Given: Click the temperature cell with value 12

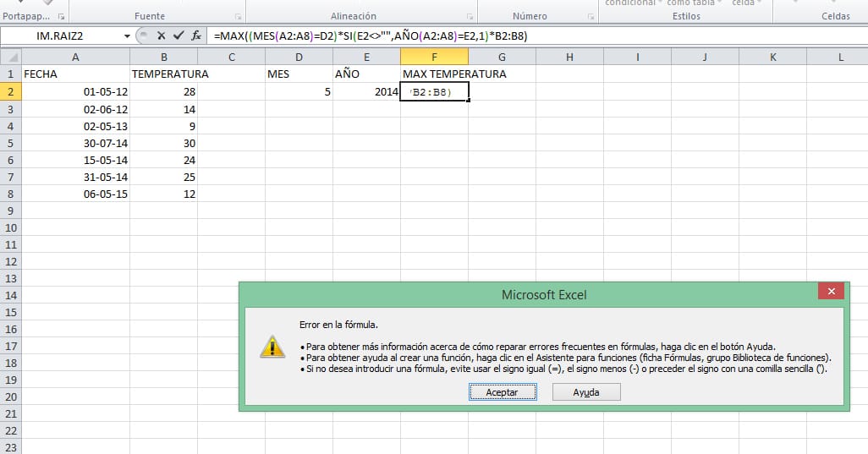Looking at the screenshot, I should point(164,194).
